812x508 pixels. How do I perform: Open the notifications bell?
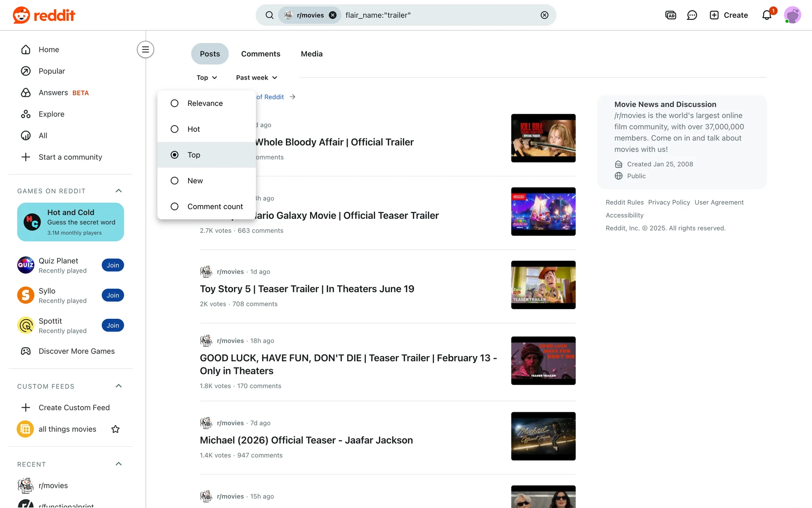pos(766,15)
